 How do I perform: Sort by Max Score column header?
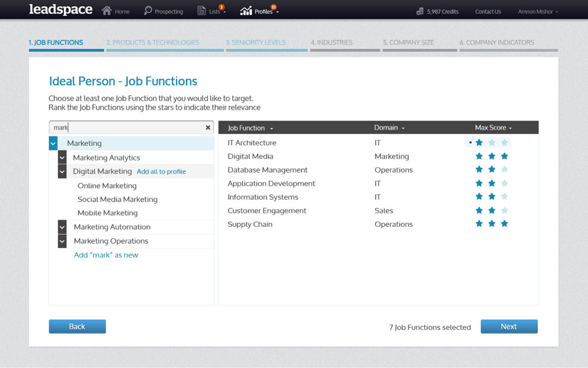coord(493,128)
